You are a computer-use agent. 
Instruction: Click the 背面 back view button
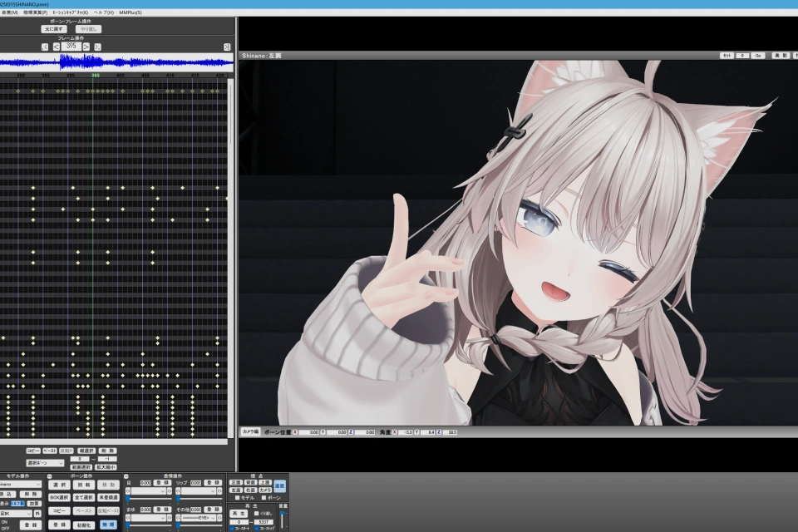(251, 483)
